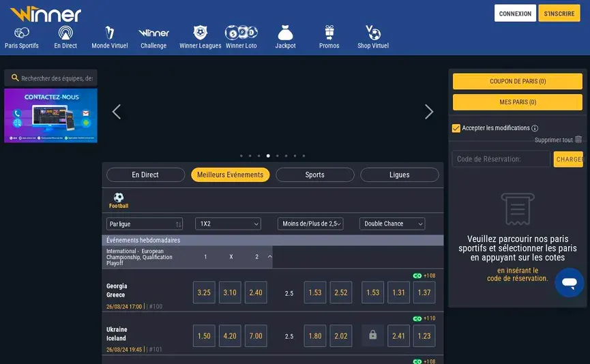Click the Code de Réservation input field
This screenshot has width=590, height=364.
(501, 160)
